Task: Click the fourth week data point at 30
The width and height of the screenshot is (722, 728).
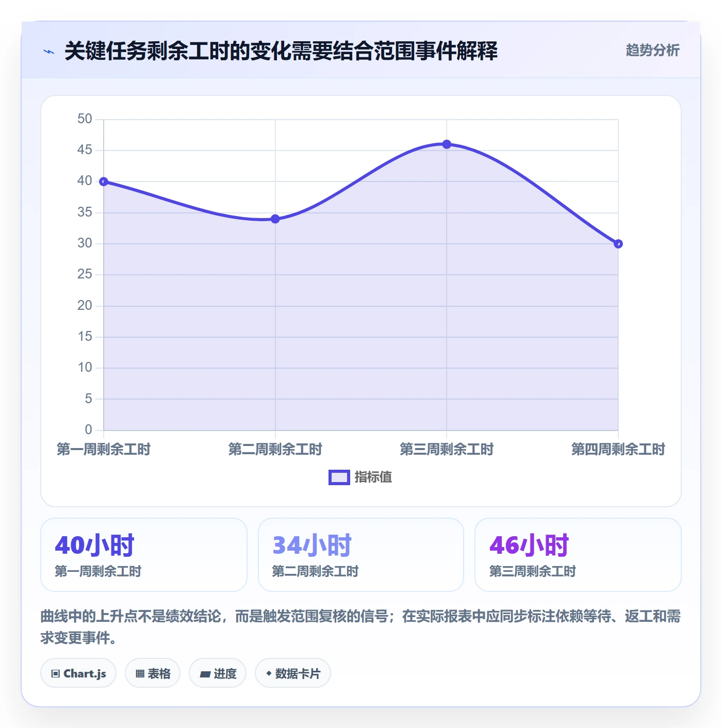Action: coord(618,244)
